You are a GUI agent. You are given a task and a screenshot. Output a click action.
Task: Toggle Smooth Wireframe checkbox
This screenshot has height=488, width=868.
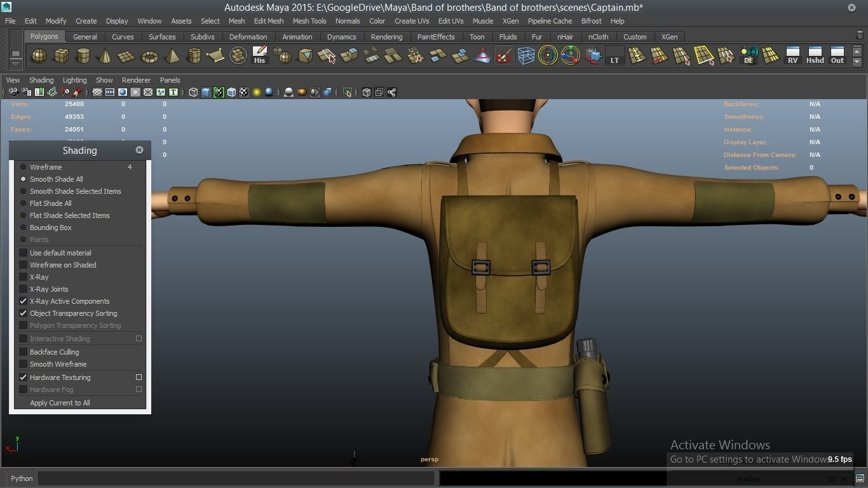(x=24, y=364)
